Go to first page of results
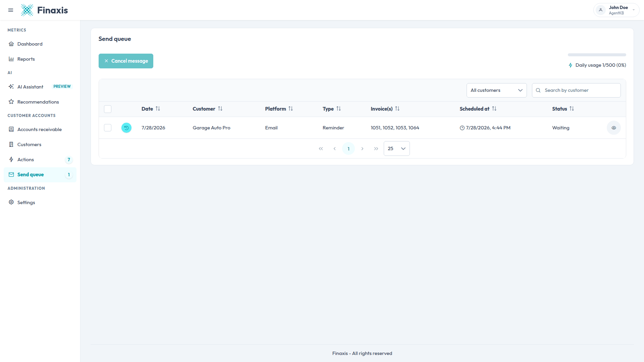Image resolution: width=644 pixels, height=362 pixels. tap(321, 148)
